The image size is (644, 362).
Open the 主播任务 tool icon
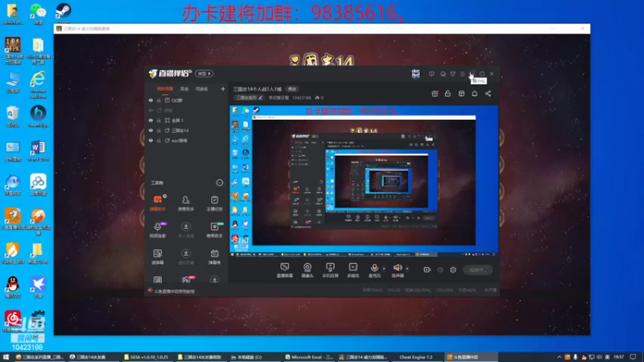point(214,203)
